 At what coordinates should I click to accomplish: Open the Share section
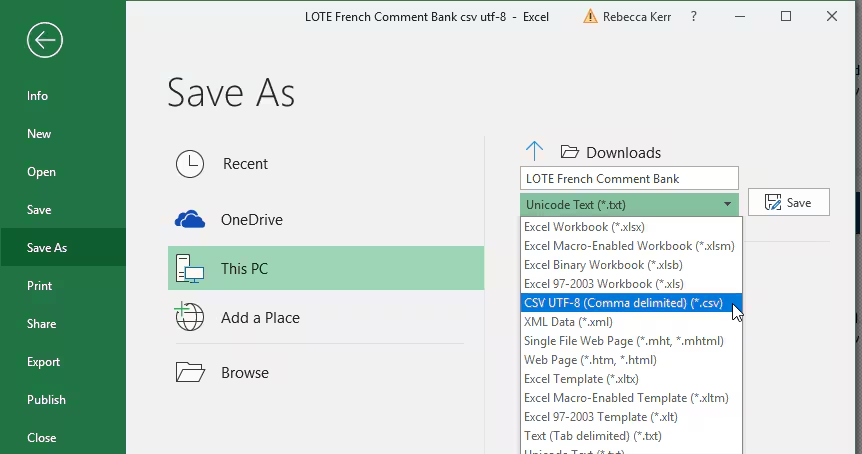pos(63,324)
